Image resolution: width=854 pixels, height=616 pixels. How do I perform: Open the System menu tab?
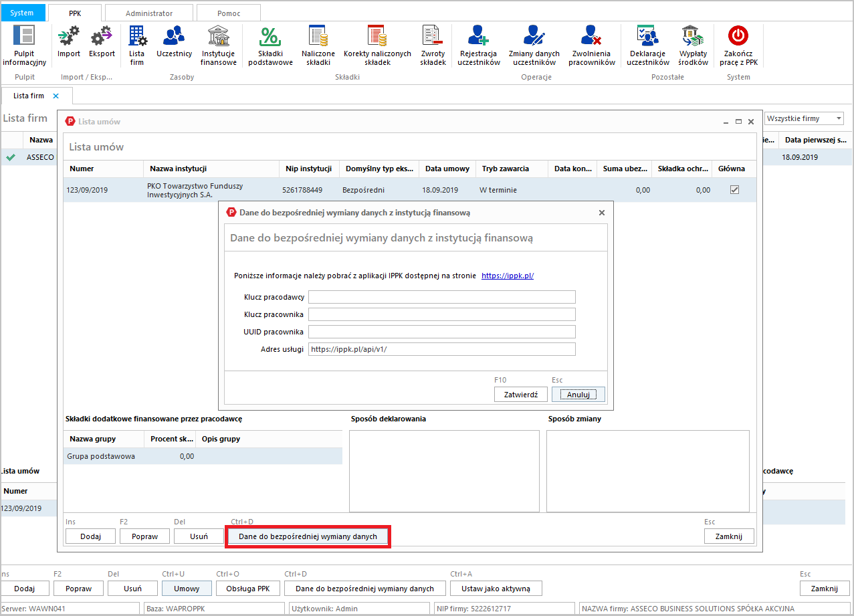tap(22, 13)
